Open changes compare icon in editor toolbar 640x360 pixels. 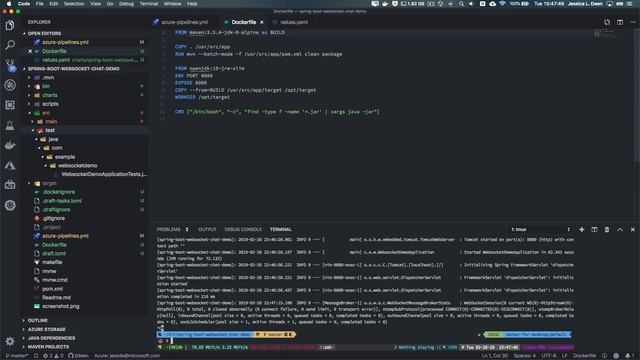pos(607,22)
